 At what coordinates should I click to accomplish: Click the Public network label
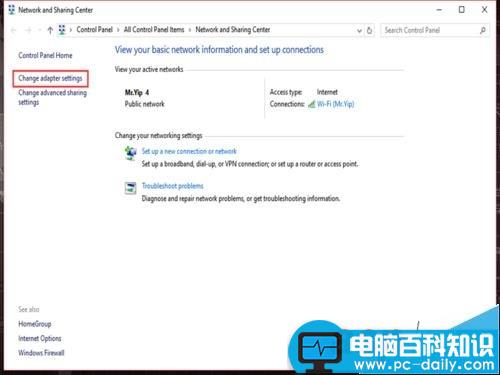(145, 104)
